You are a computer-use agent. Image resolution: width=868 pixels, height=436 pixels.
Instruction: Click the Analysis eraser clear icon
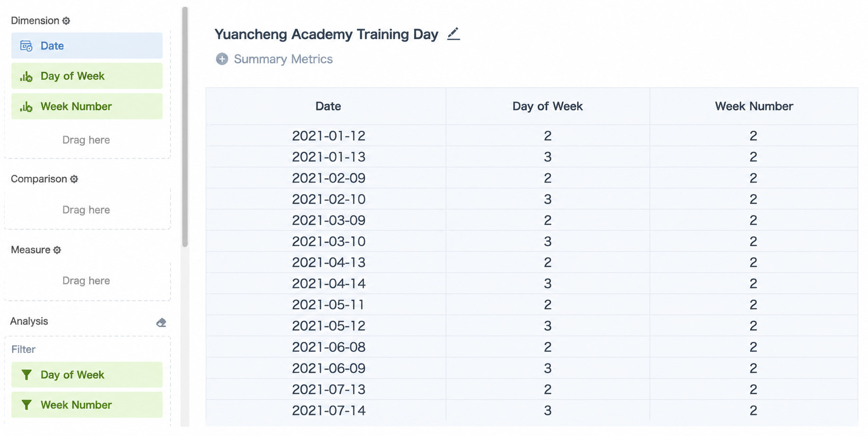(161, 322)
